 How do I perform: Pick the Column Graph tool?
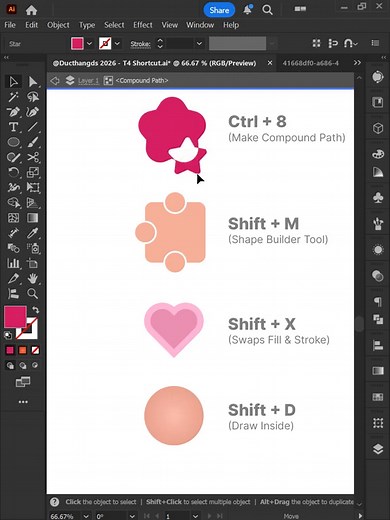point(13,263)
